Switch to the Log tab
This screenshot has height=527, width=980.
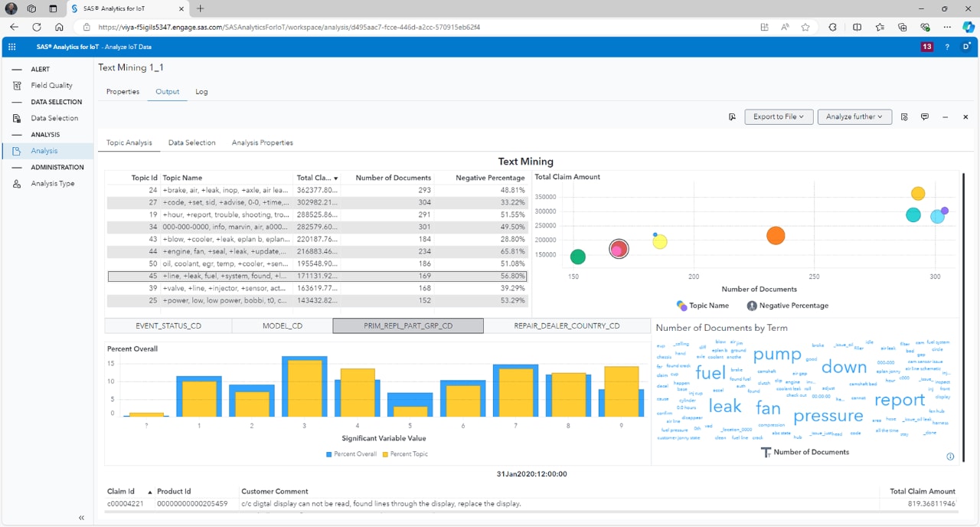(201, 92)
